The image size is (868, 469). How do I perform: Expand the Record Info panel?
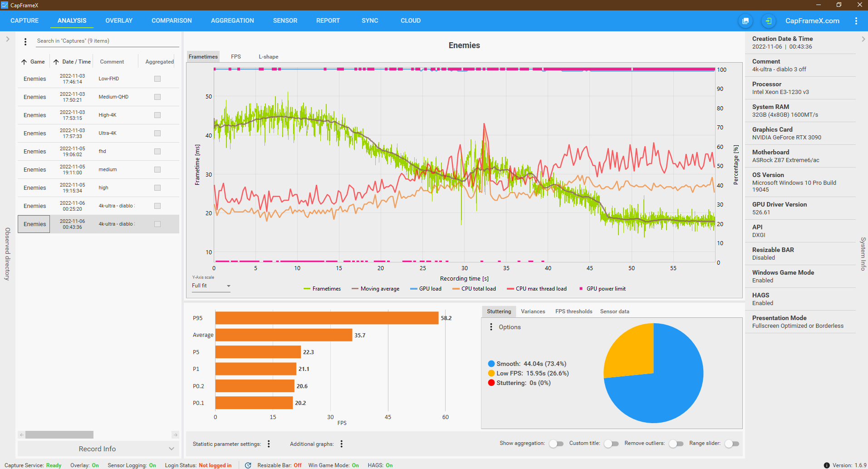(x=98, y=449)
